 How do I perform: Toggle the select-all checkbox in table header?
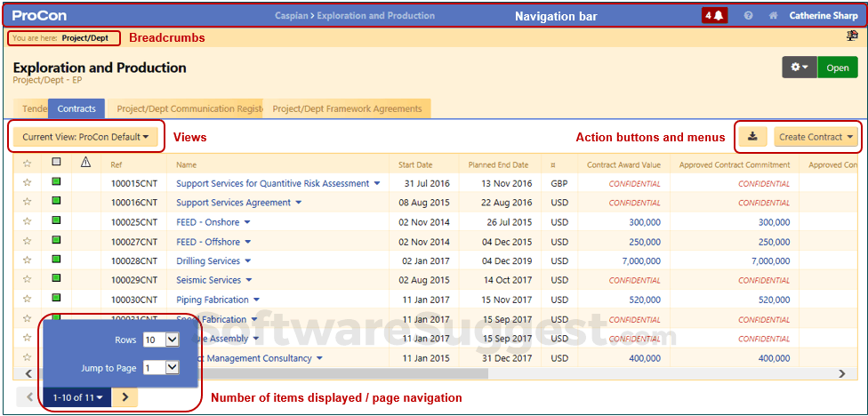point(57,164)
